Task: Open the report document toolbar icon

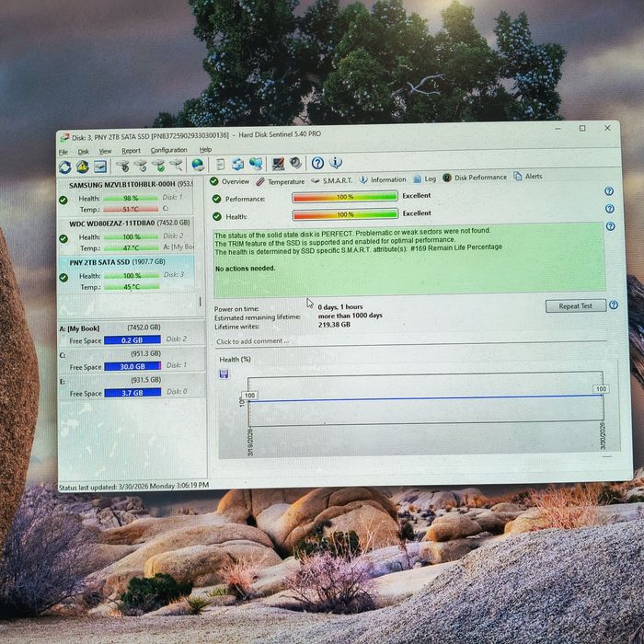Action: pos(220,165)
